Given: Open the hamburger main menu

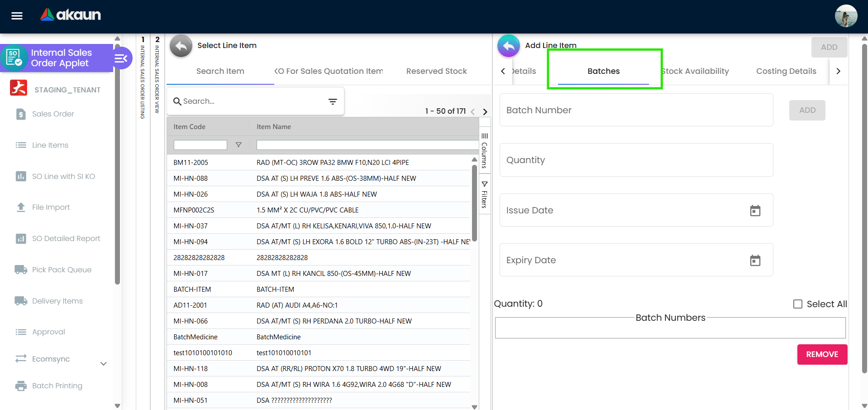Looking at the screenshot, I should click(x=17, y=16).
